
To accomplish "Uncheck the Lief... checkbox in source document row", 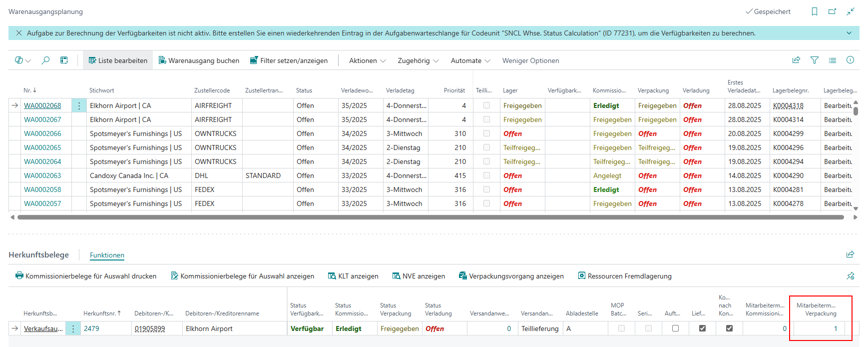I will pos(702,328).
